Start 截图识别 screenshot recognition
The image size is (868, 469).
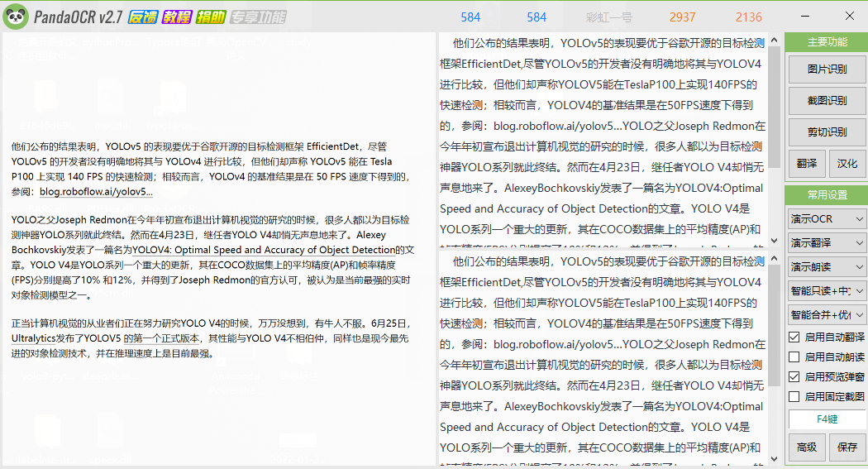point(827,101)
